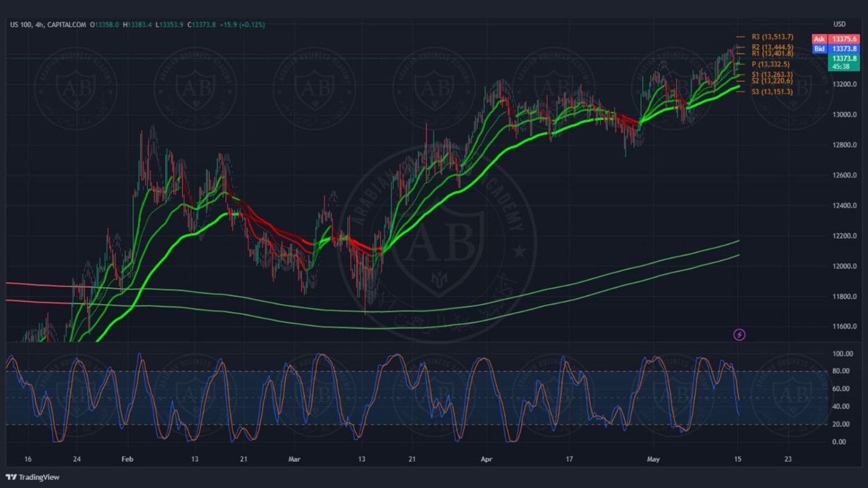Open the USD currency selector
The height and width of the screenshot is (488, 868).
839,24
